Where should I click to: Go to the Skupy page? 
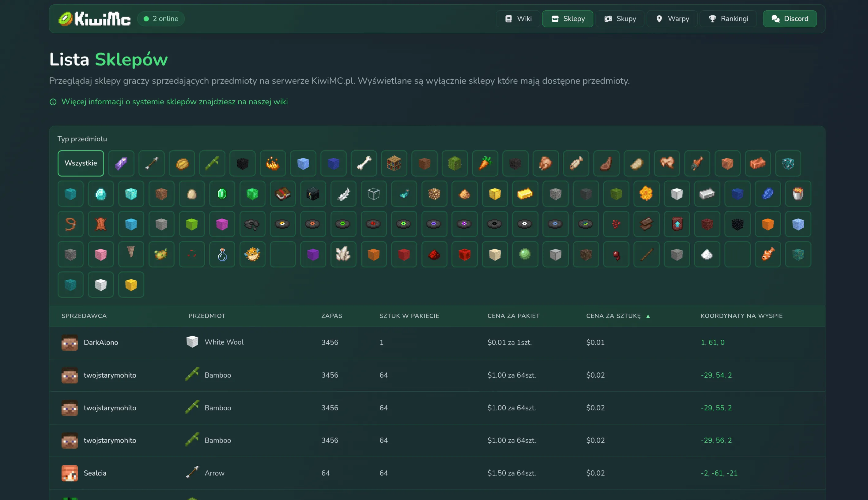(x=620, y=19)
